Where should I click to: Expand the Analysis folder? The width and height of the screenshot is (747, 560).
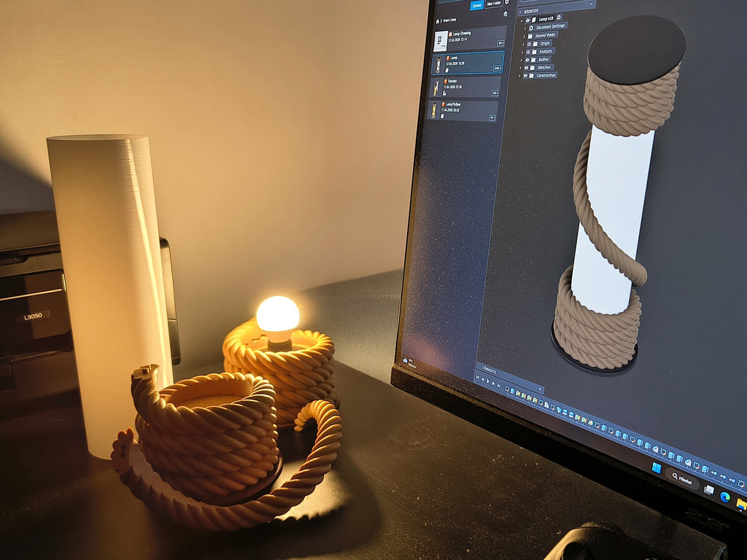pos(522,52)
